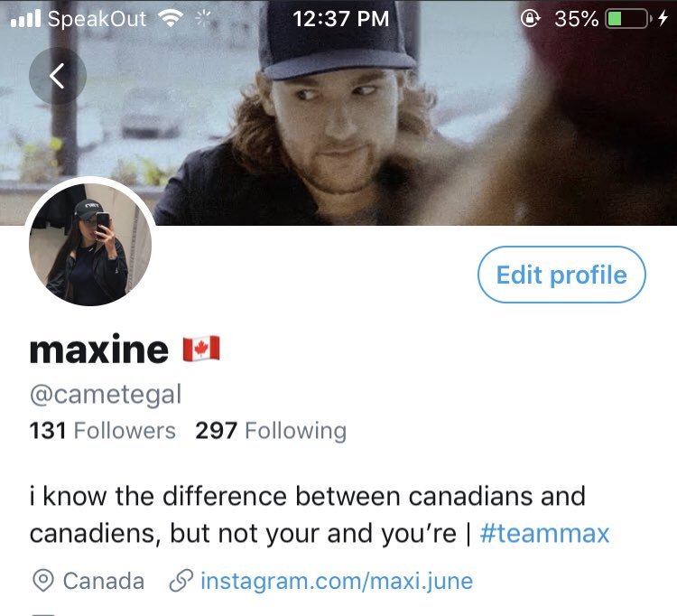Tap the Canada location text
Viewport: 677px width, 616px height.
click(x=104, y=581)
